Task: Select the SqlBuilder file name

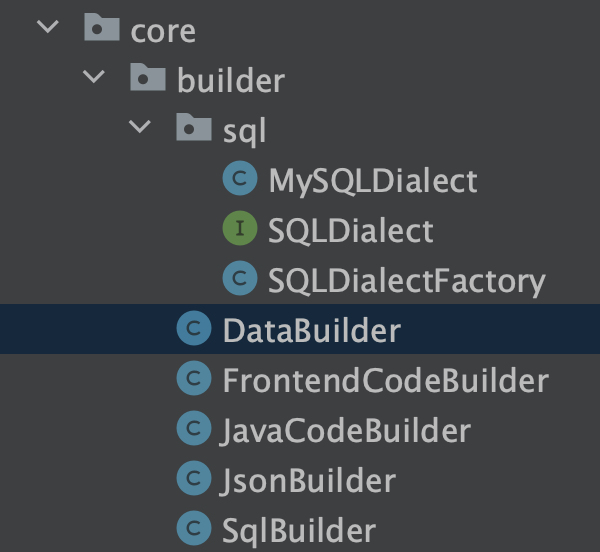Action: pos(299,529)
